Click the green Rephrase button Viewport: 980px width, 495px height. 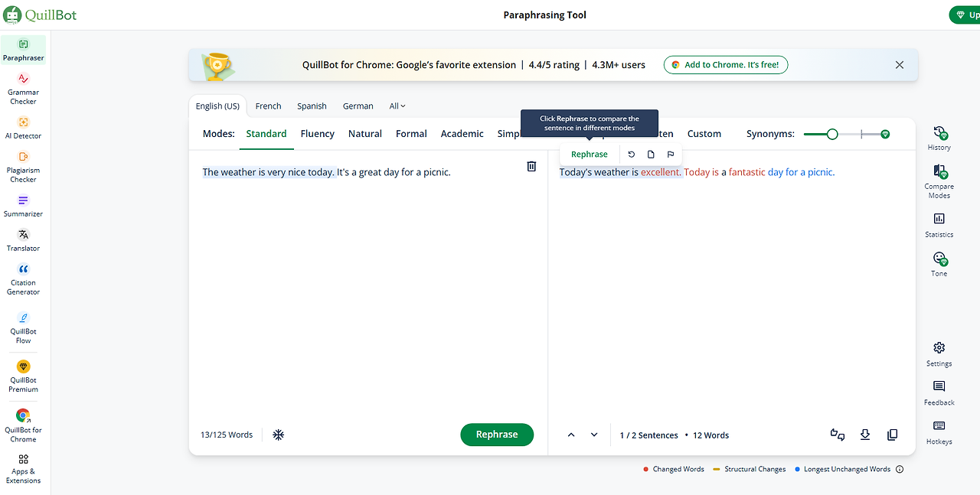point(497,435)
